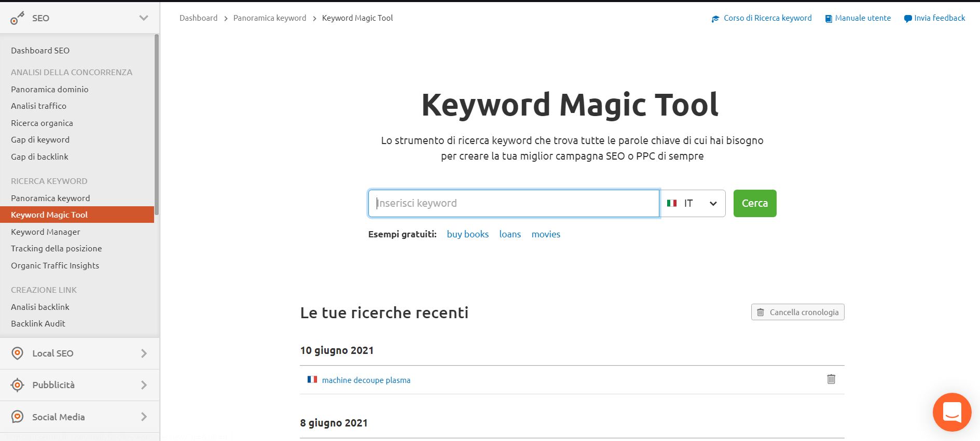Expand the Local SEO section arrow
The image size is (980, 441).
(144, 353)
